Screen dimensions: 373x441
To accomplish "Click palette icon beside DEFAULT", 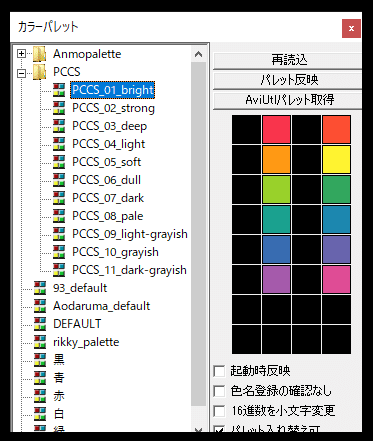I will [x=40, y=324].
